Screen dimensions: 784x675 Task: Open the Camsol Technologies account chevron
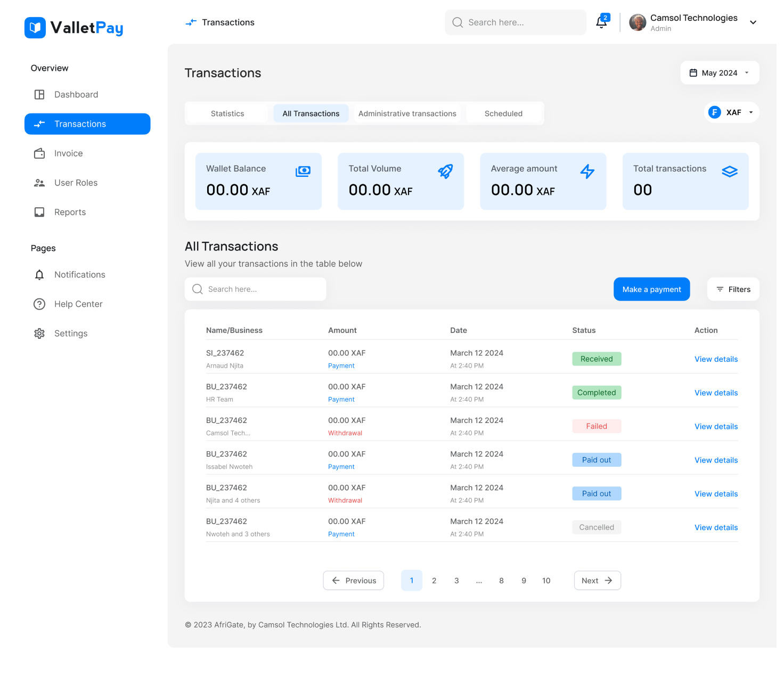753,22
